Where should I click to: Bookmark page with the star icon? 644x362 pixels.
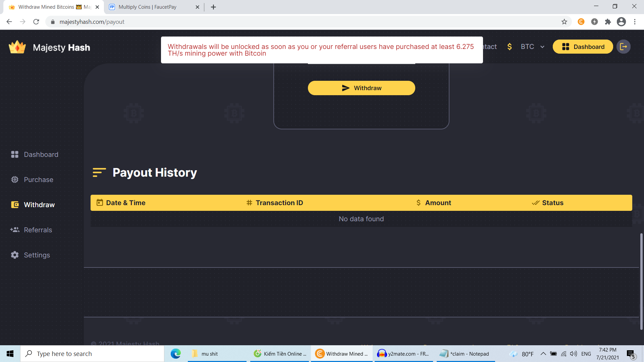tap(564, 22)
